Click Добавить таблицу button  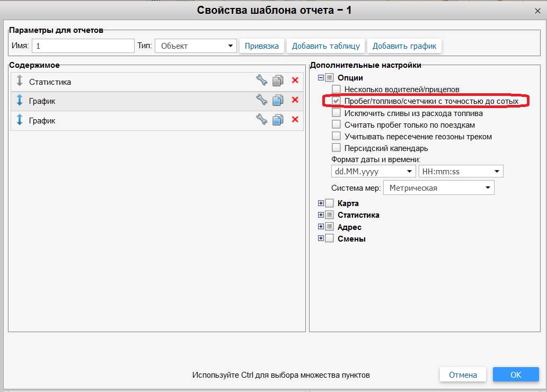pyautogui.click(x=326, y=46)
